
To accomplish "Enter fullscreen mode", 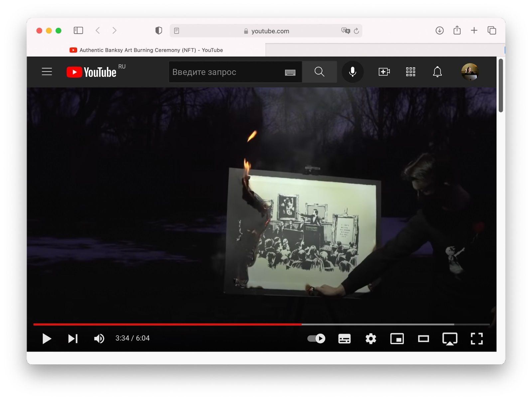I will pos(476,339).
